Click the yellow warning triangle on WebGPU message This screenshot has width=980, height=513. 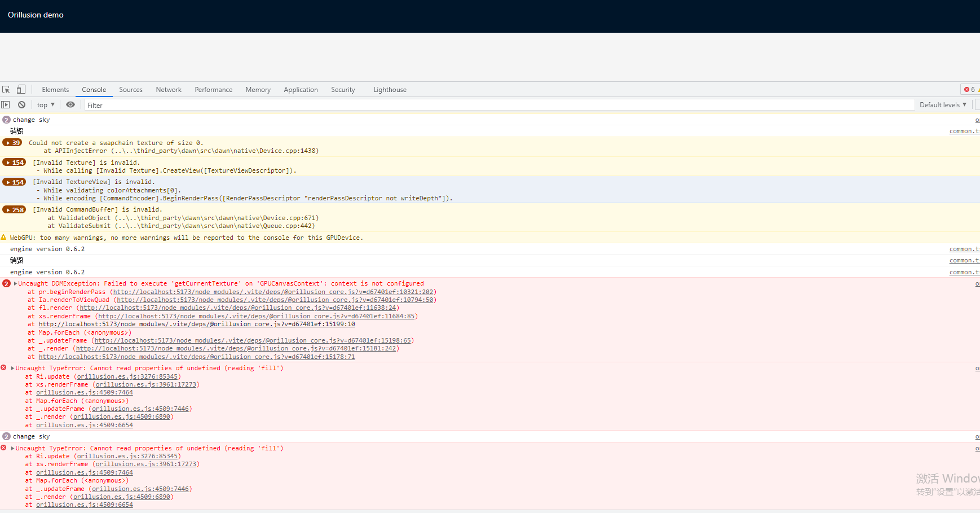pos(3,237)
